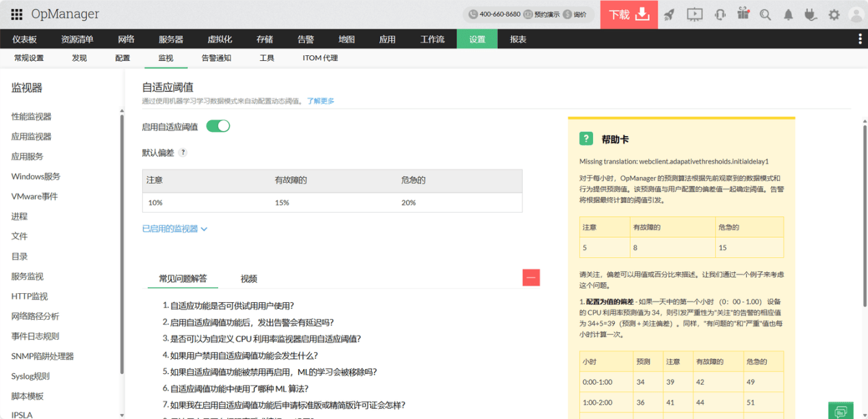
Task: Select Windows服务 in left sidebar
Action: coord(36,176)
